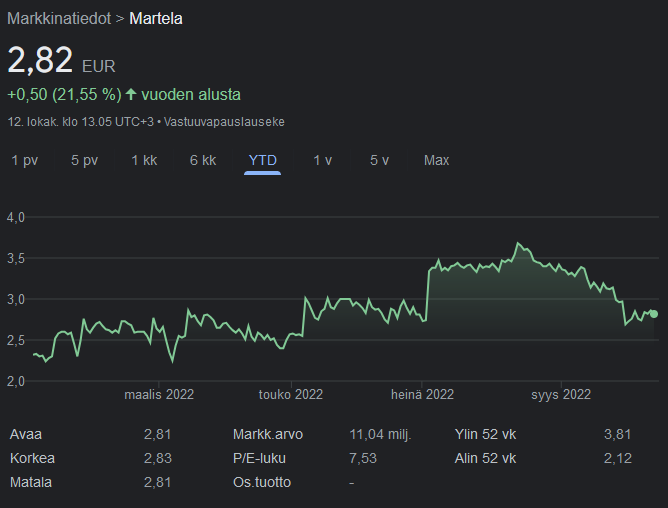Click the Korkea value 2,83
This screenshot has height=508, width=668.
click(x=158, y=458)
